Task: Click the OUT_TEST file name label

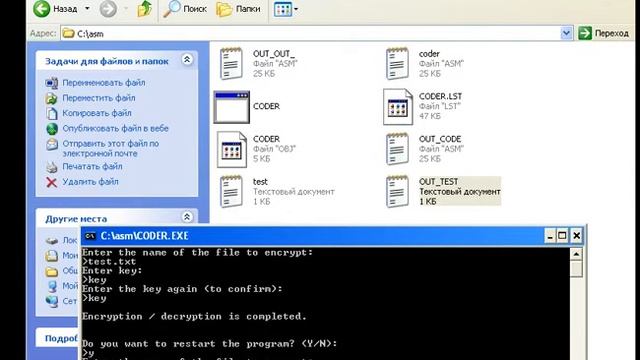Action: [438, 182]
